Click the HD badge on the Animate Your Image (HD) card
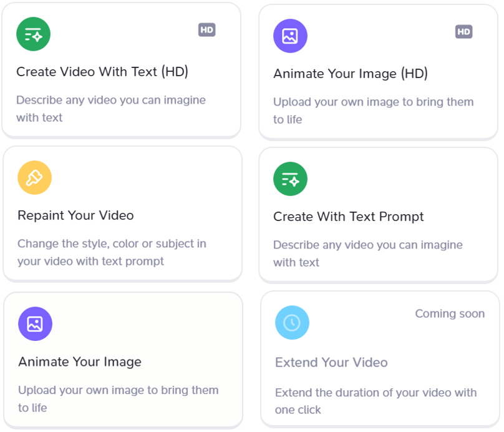The height and width of the screenshot is (432, 504). tap(464, 31)
